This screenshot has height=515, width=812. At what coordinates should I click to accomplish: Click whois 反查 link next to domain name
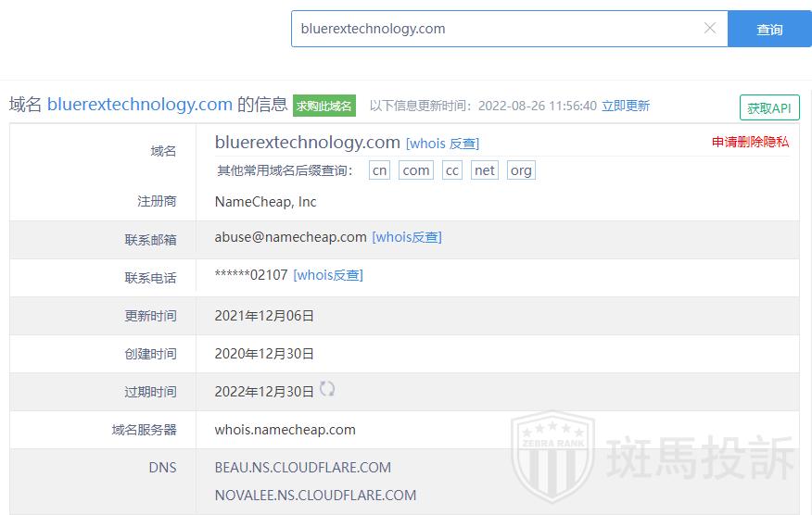pos(442,144)
